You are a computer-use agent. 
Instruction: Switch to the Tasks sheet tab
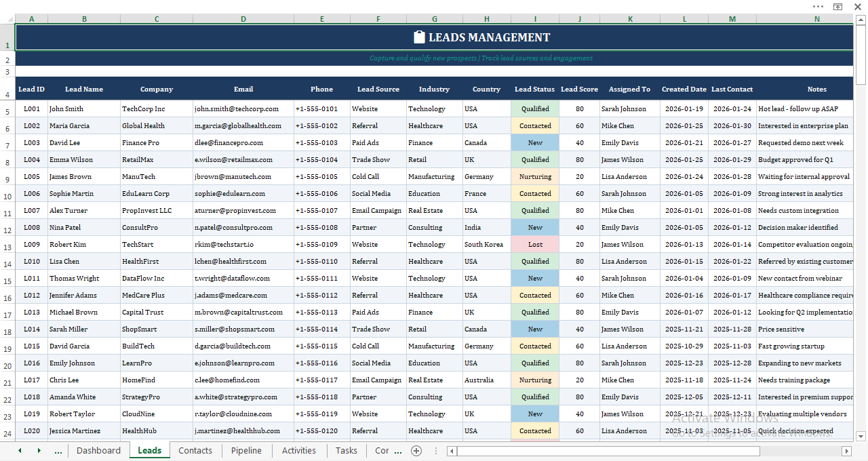click(x=346, y=451)
